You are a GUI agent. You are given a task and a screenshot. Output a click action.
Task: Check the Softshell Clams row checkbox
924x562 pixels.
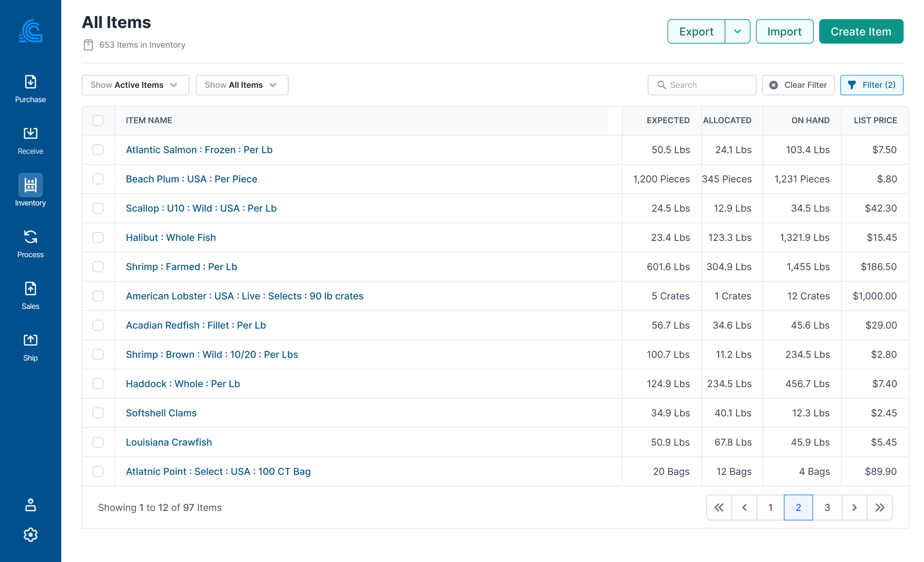coord(98,413)
